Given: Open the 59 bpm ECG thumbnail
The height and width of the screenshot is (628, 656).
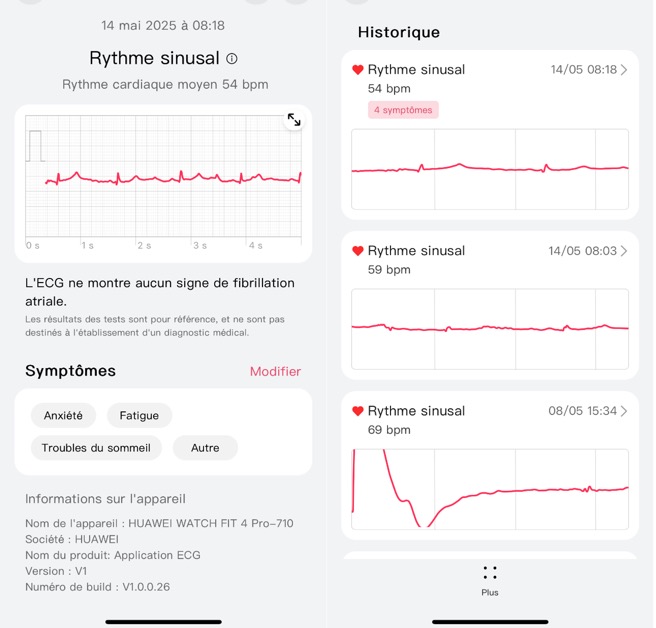Looking at the screenshot, I should click(x=490, y=328).
